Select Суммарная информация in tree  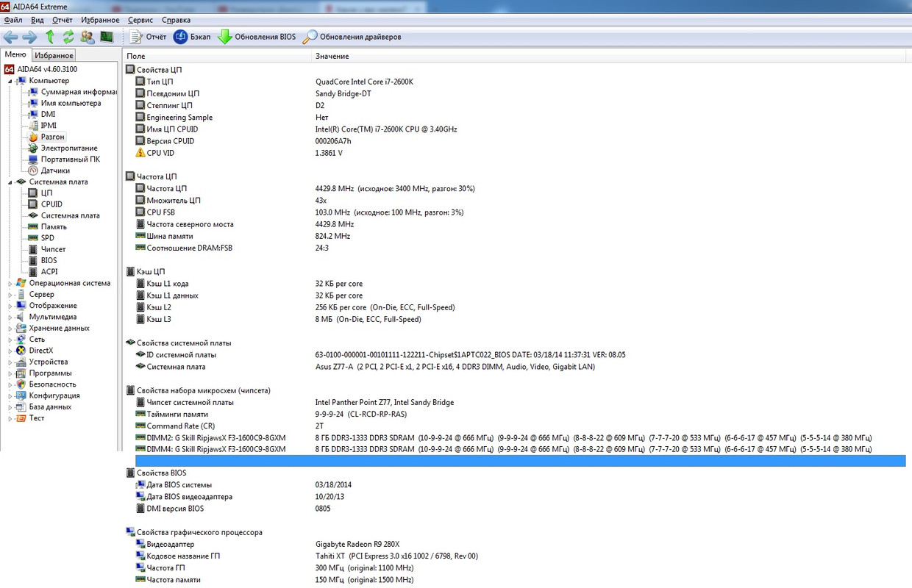(79, 92)
